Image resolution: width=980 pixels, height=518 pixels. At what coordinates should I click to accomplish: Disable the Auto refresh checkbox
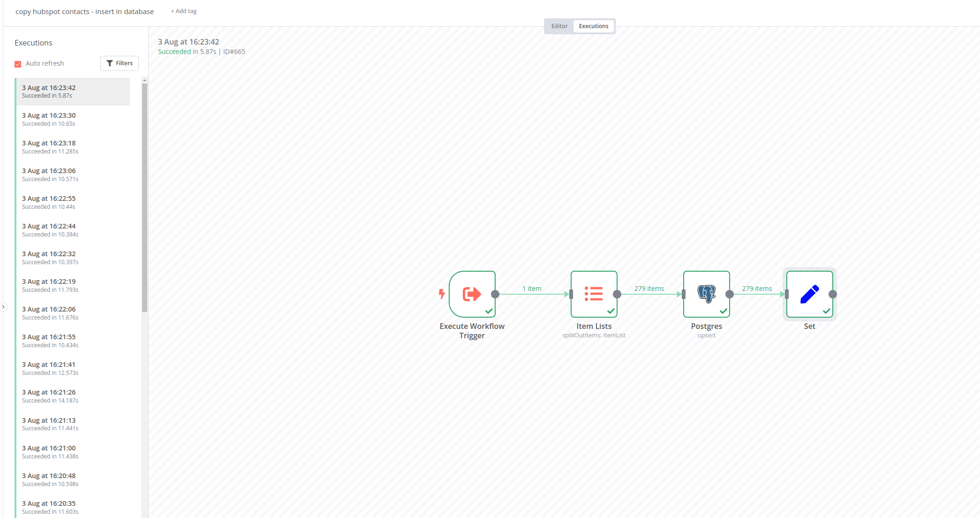[18, 64]
